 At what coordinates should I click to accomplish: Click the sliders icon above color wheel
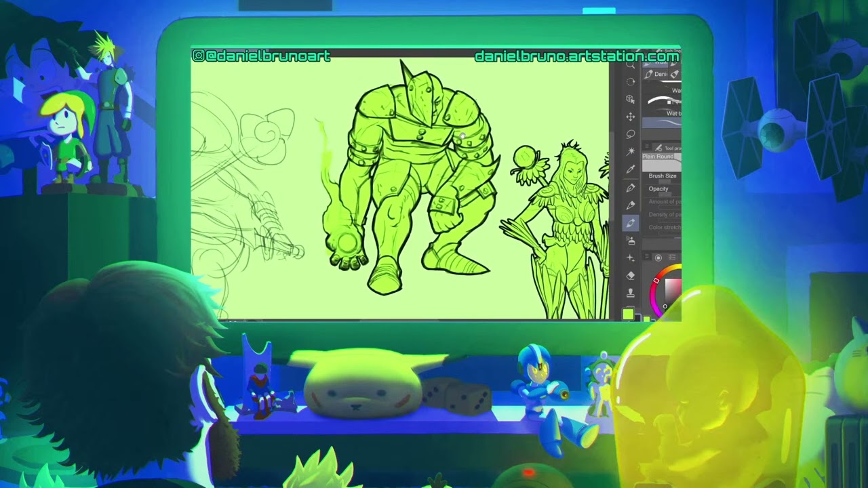point(672,258)
